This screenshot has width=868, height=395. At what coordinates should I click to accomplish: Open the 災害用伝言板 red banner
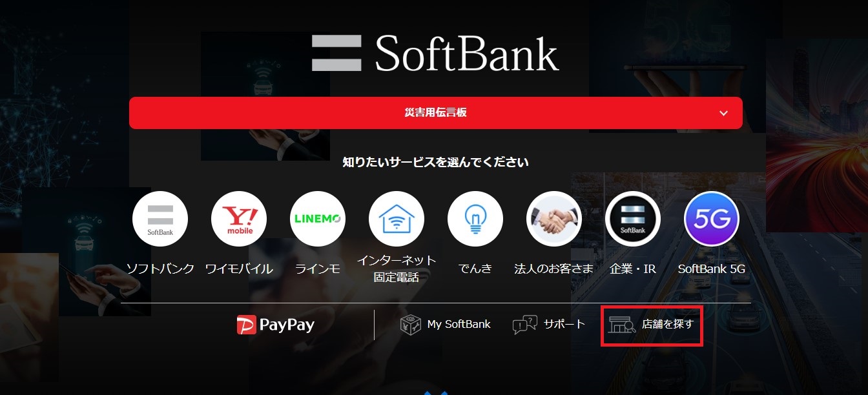(x=436, y=113)
